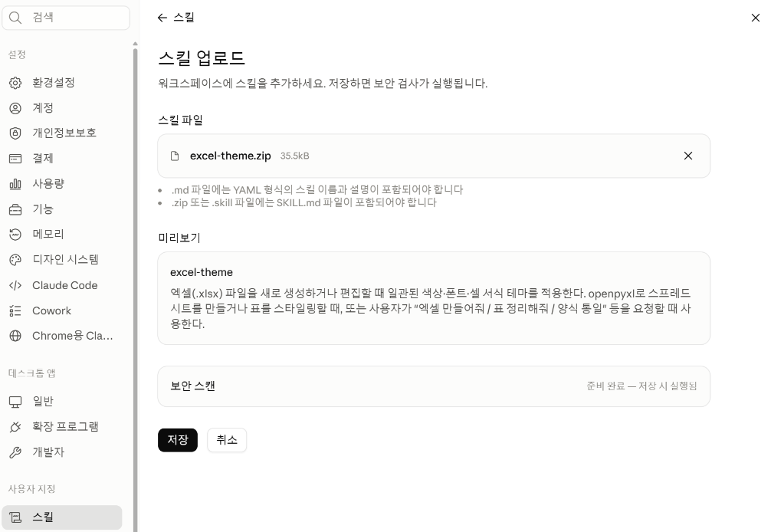This screenshot has height=532, width=771.
Task: Save the skill with 저장
Action: (x=178, y=439)
